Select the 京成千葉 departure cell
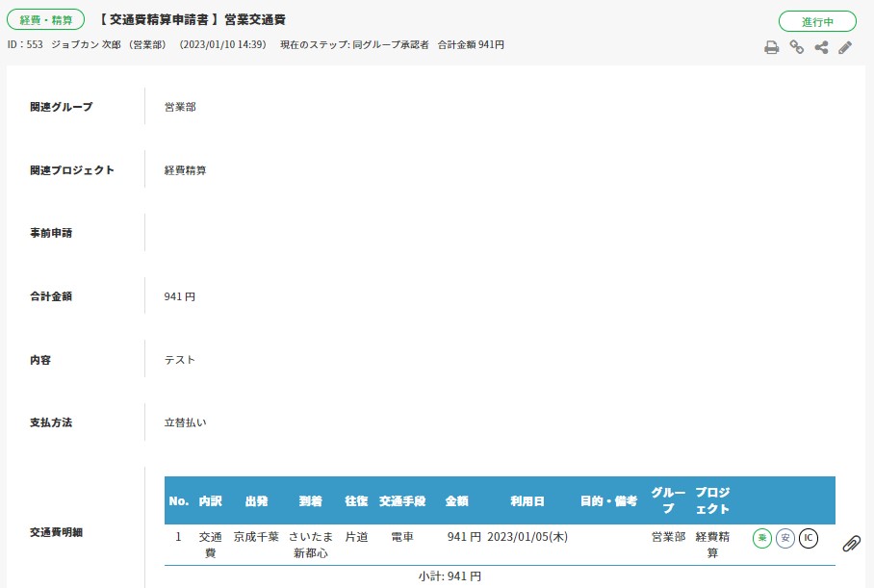The height and width of the screenshot is (588, 874). 256,537
